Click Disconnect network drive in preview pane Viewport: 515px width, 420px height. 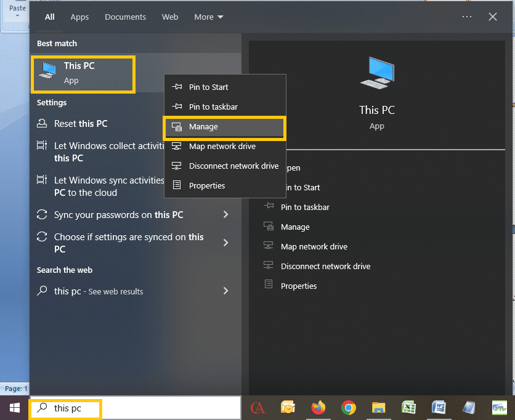tap(325, 266)
